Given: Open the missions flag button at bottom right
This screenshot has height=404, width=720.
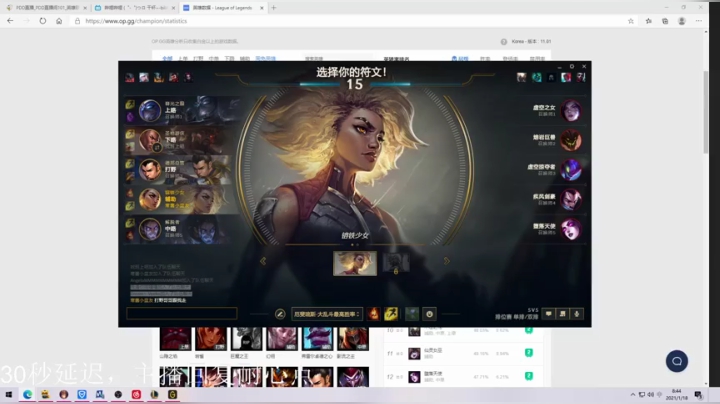Looking at the screenshot, I should (x=562, y=314).
